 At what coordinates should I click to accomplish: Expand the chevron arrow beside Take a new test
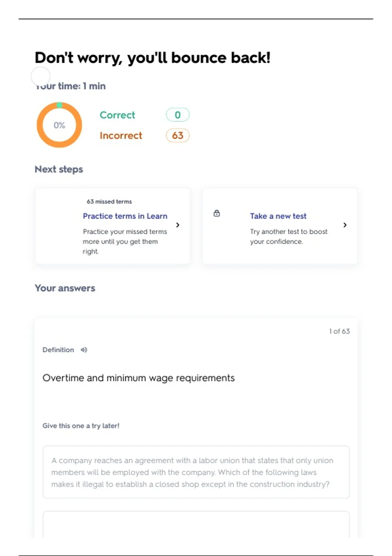pos(345,225)
